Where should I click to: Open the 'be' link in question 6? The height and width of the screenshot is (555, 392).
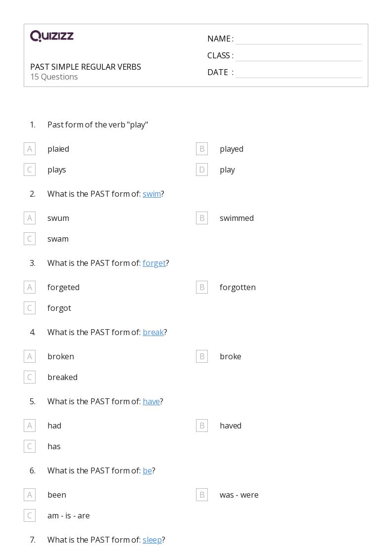click(147, 471)
